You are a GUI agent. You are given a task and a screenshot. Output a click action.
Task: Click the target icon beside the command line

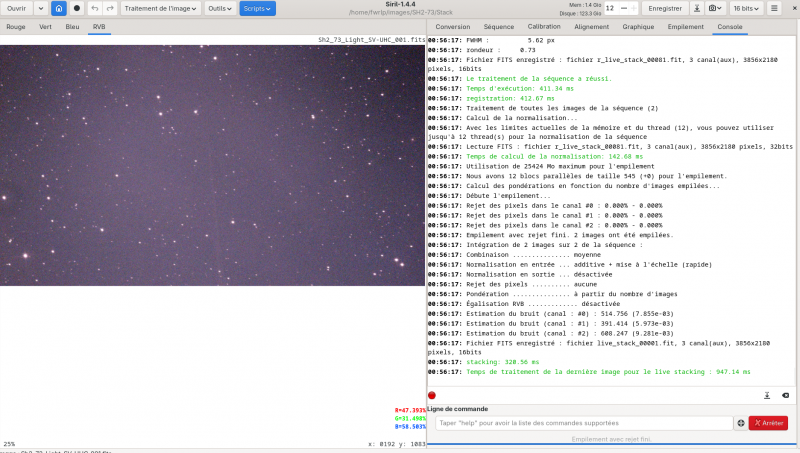(x=741, y=423)
